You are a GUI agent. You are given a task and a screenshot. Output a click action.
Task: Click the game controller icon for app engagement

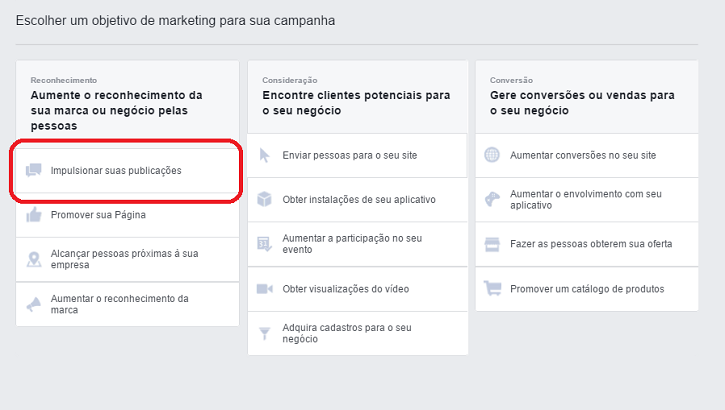[492, 199]
